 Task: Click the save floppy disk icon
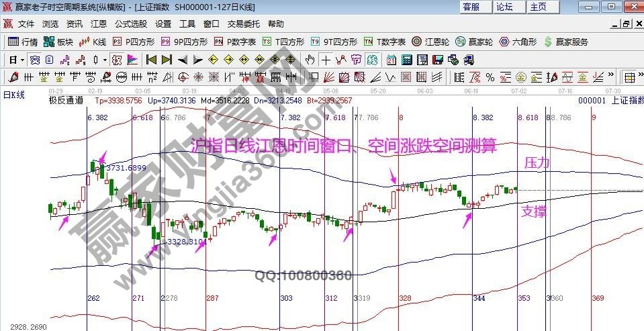pos(436,59)
